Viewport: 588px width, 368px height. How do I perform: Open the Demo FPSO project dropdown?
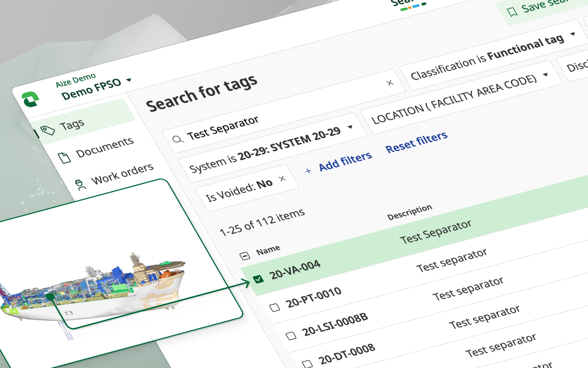tap(129, 80)
